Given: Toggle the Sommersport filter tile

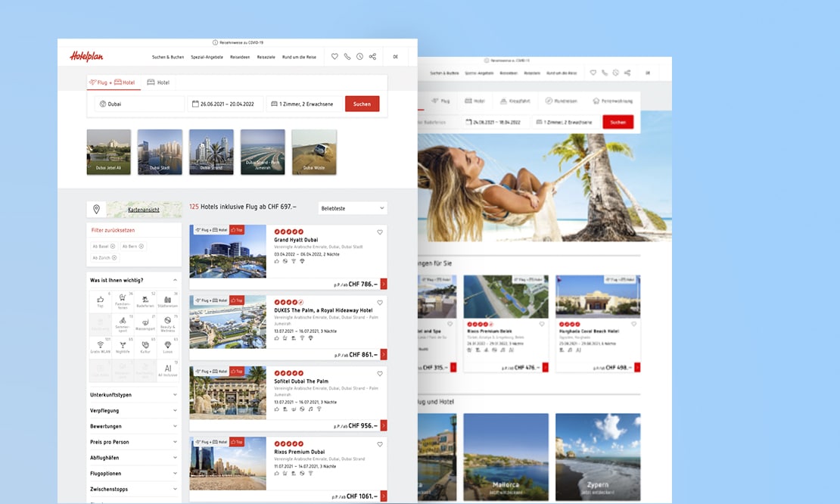Looking at the screenshot, I should (x=123, y=323).
